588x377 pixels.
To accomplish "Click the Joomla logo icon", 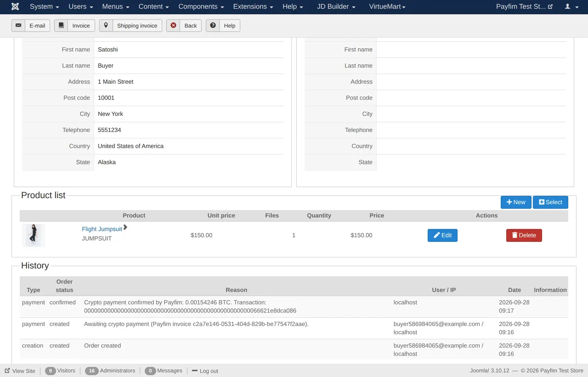I will pos(15,7).
